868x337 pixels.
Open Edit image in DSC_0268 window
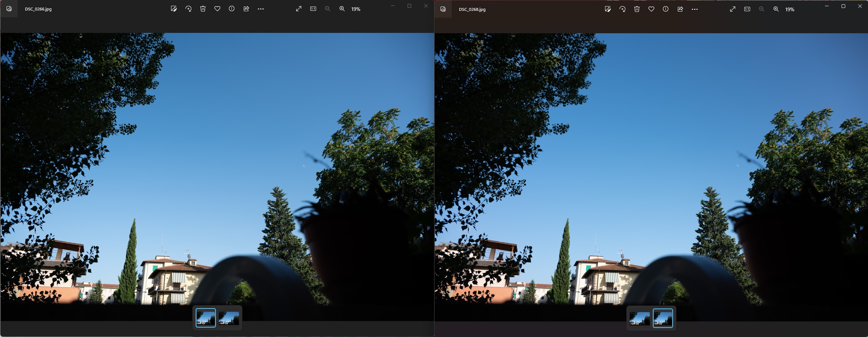(608, 9)
